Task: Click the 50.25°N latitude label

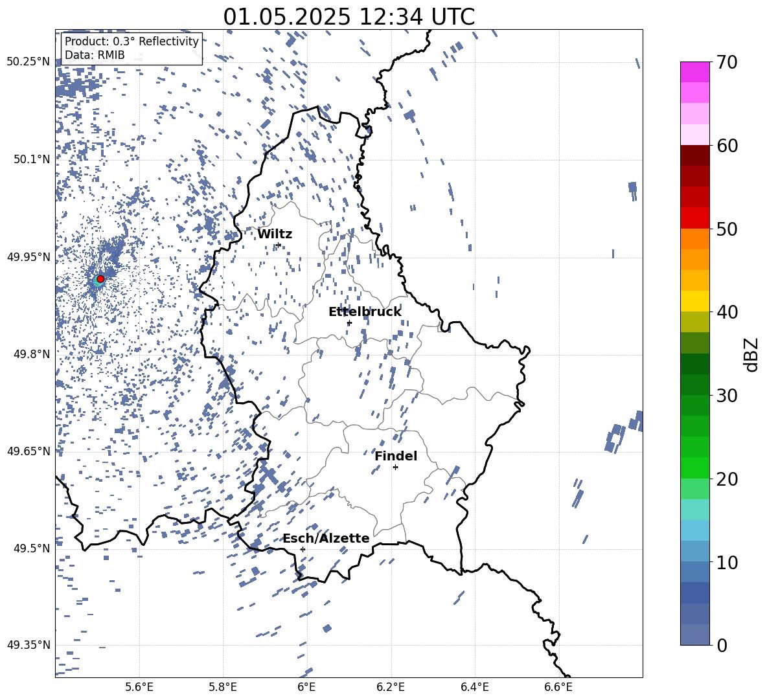Action: point(29,62)
